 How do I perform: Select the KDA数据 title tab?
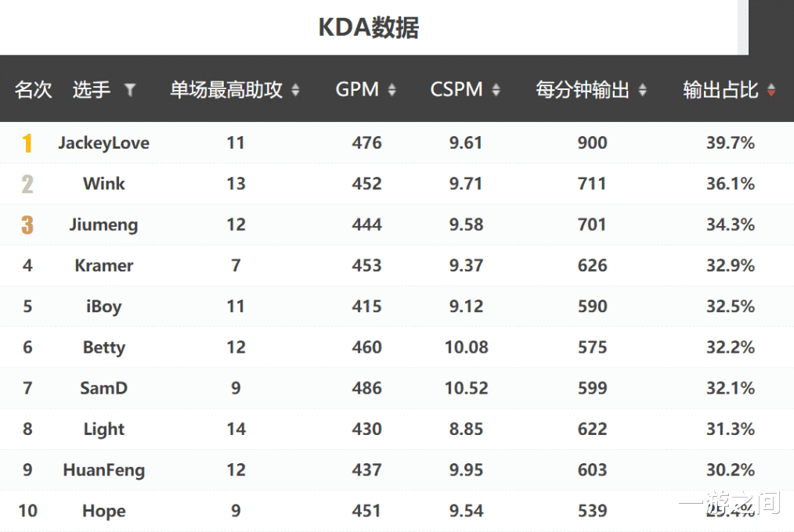(368, 27)
